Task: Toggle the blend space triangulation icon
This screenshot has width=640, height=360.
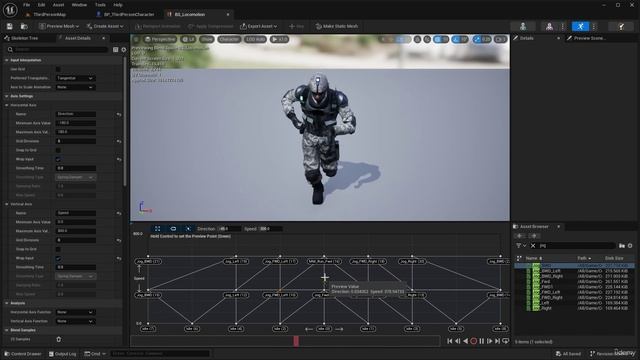Action: coord(188,229)
